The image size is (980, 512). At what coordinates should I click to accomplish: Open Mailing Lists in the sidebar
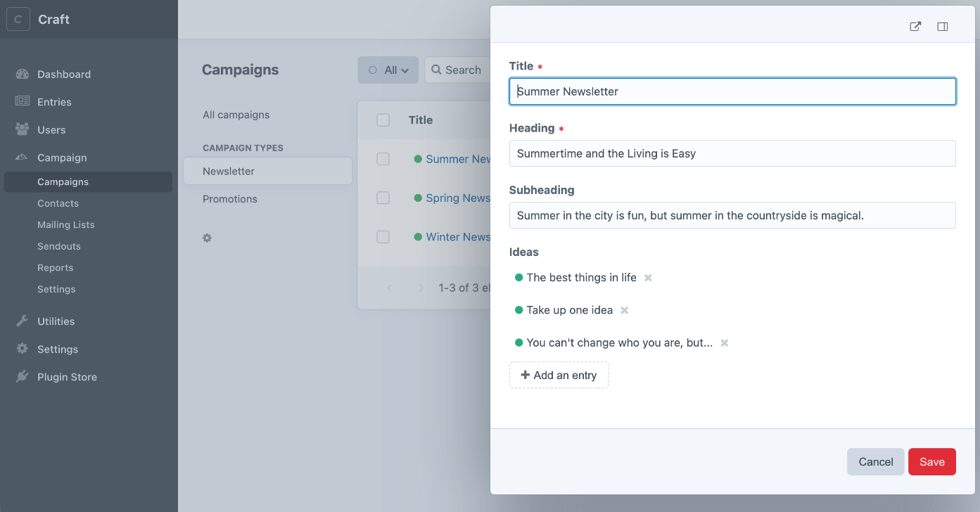click(66, 225)
